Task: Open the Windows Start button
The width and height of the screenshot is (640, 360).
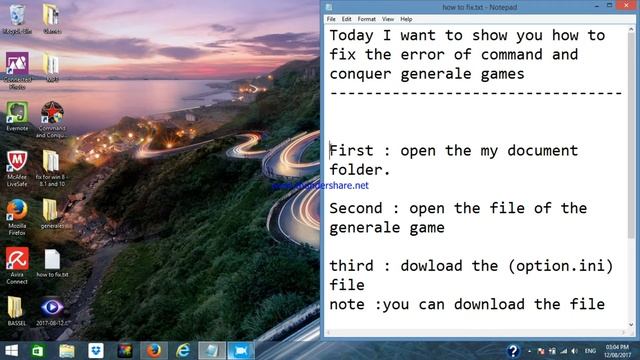Action: [x=11, y=351]
